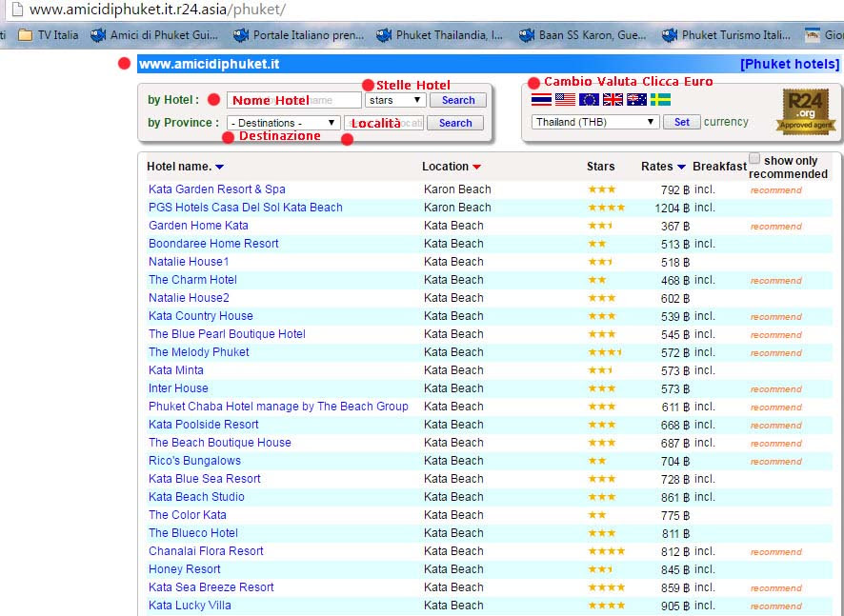Viewport: 844px width, 616px height.
Task: Click the European Union flag for Euro
Action: click(x=589, y=100)
